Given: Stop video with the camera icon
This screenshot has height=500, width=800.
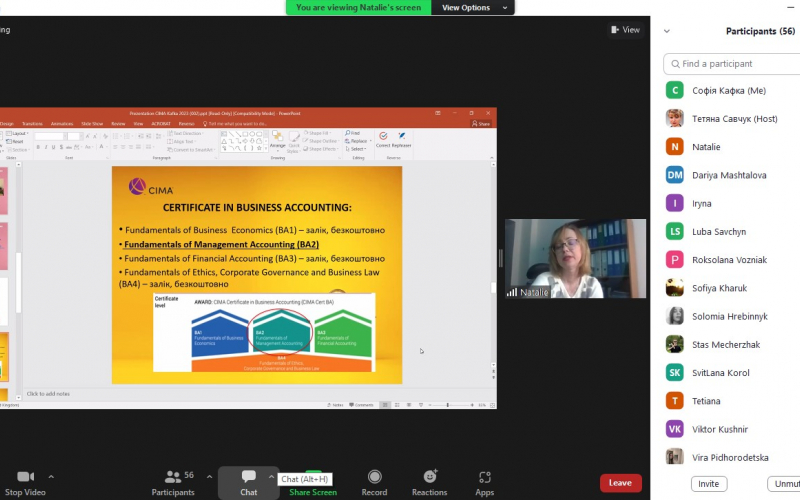Looking at the screenshot, I should coord(26,477).
